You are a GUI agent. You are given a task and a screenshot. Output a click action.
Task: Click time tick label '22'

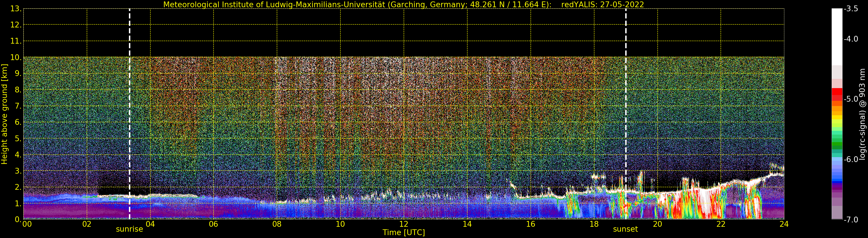(x=721, y=224)
